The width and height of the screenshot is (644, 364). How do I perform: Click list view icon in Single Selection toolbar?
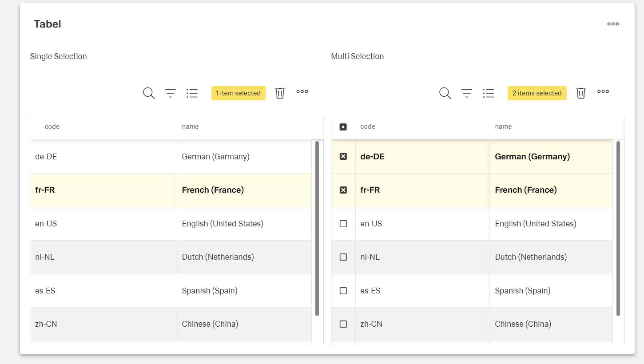click(x=192, y=93)
